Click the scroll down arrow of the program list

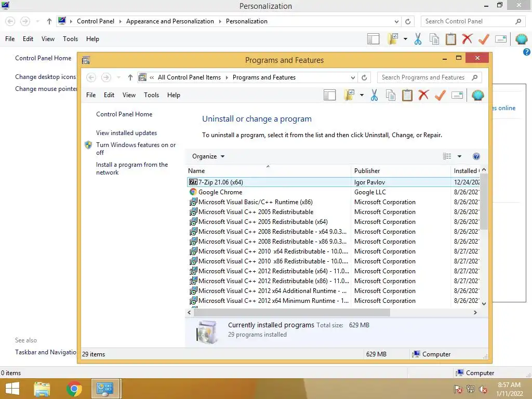pos(484,303)
